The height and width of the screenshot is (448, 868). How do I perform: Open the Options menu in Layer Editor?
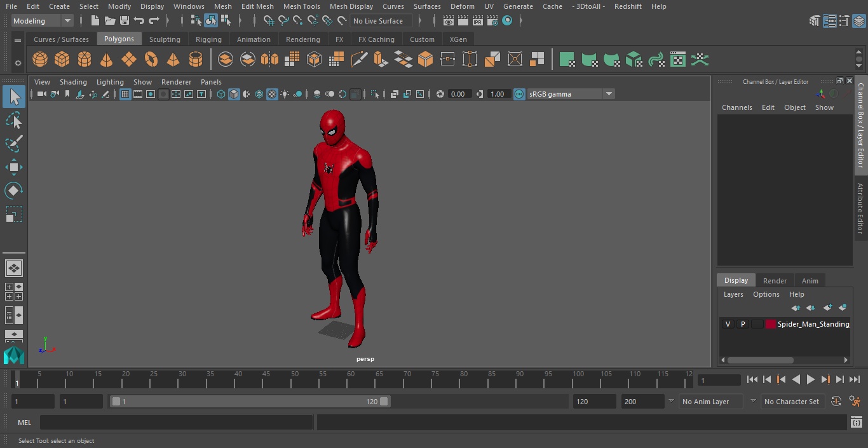point(766,294)
